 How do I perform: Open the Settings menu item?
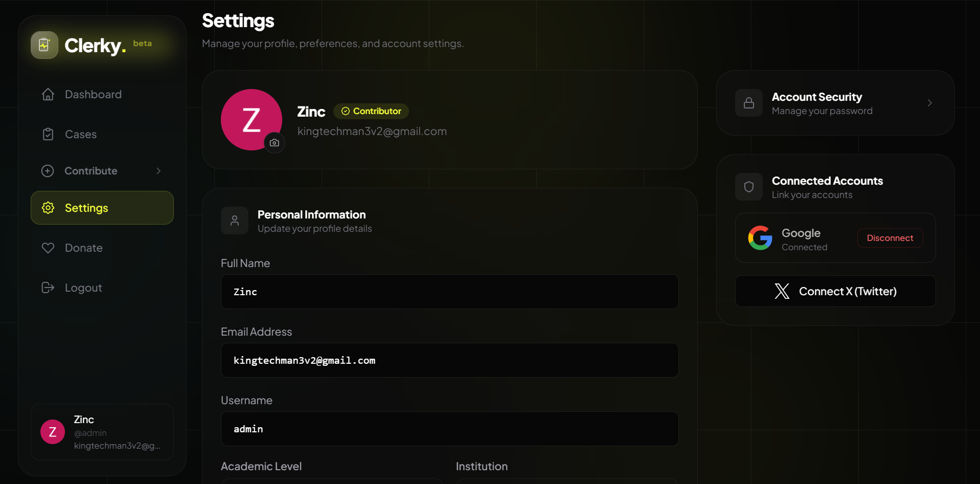click(102, 208)
